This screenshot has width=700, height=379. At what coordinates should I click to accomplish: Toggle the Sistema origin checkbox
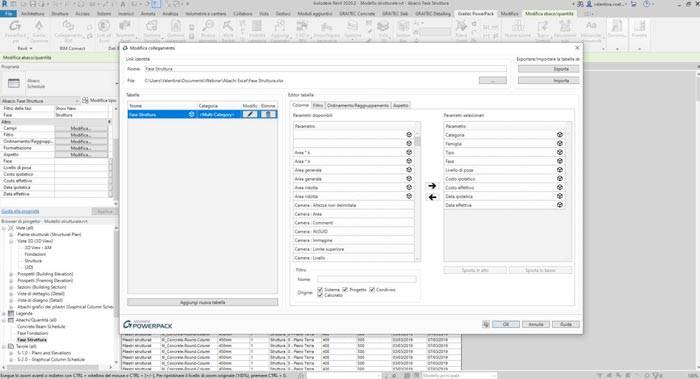(320, 290)
